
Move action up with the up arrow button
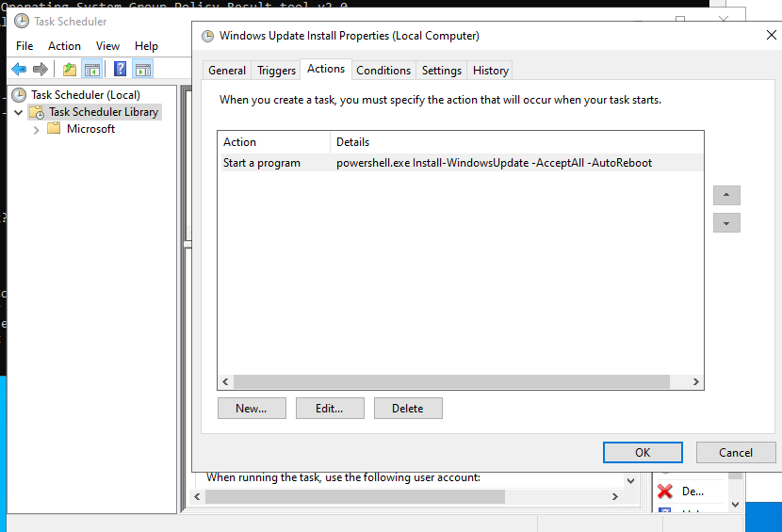coord(726,195)
